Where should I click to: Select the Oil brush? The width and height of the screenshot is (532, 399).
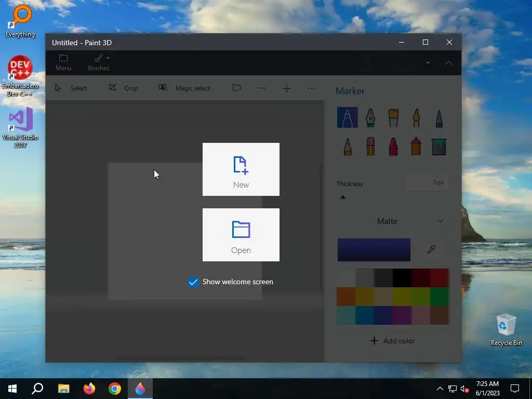(x=393, y=117)
